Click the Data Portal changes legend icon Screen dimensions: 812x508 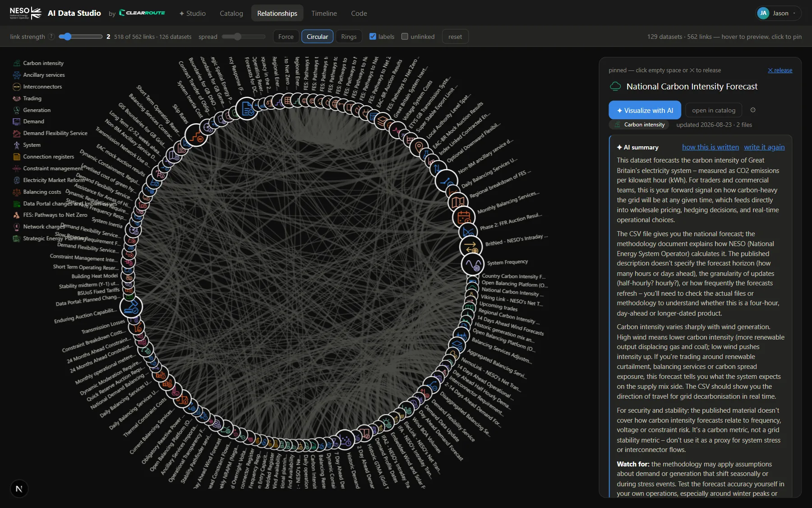click(x=17, y=204)
